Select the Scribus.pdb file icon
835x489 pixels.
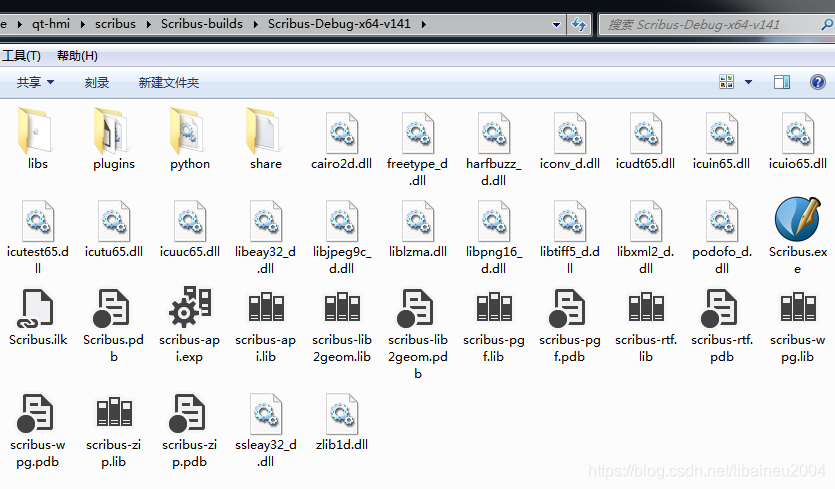click(111, 308)
